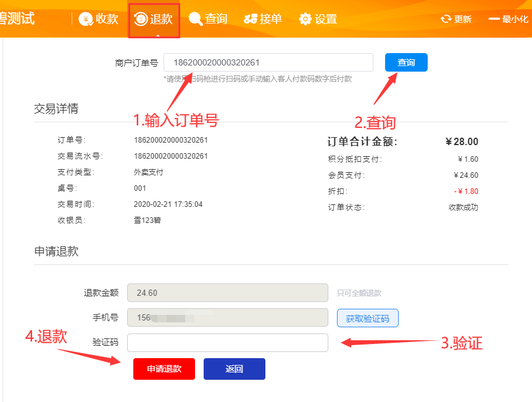Image resolution: width=532 pixels, height=402 pixels.
Task: Click the 交易流水号 value in transaction details
Action: pos(171,156)
